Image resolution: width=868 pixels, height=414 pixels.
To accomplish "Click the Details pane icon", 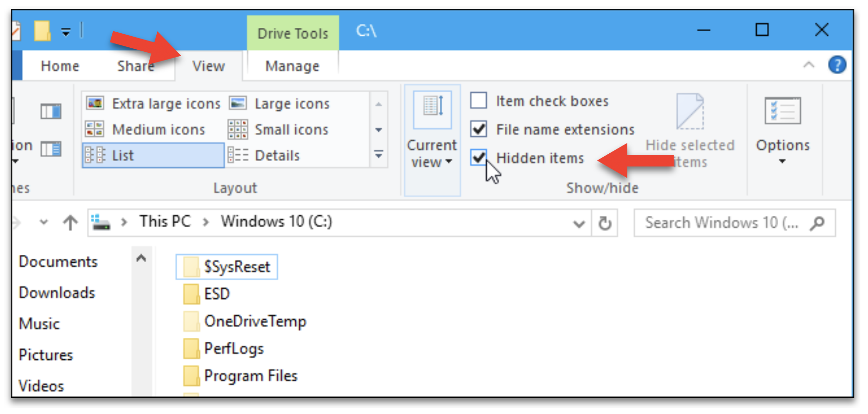I will (51, 148).
